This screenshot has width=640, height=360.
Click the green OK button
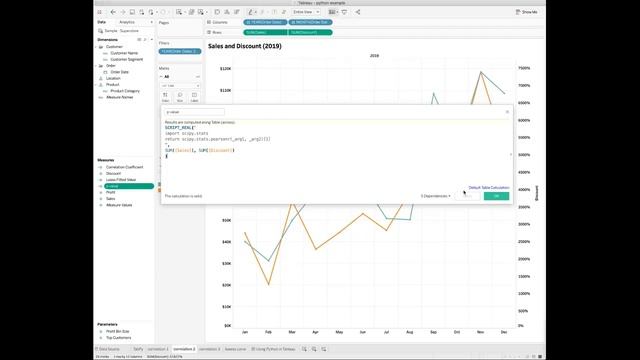click(496, 196)
